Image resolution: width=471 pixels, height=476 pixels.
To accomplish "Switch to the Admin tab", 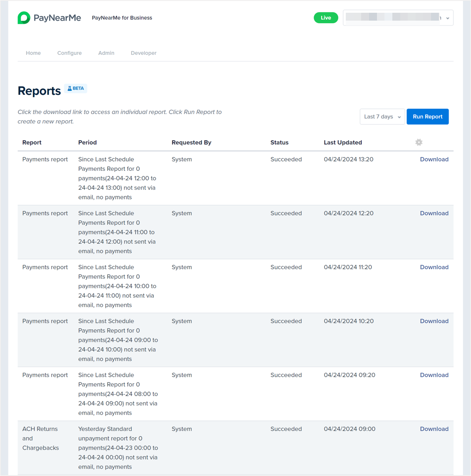I will pos(106,53).
